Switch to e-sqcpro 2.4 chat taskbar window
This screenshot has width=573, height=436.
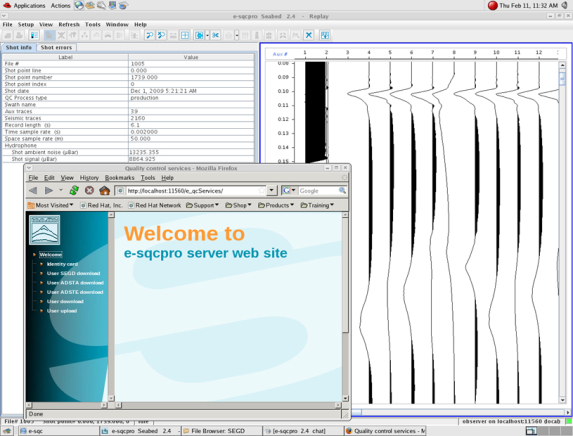coord(303,431)
